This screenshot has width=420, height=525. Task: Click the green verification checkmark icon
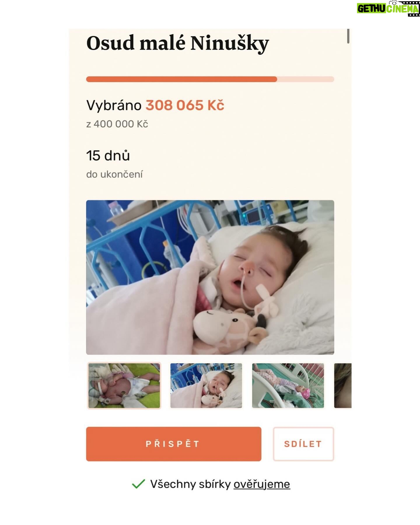[138, 484]
